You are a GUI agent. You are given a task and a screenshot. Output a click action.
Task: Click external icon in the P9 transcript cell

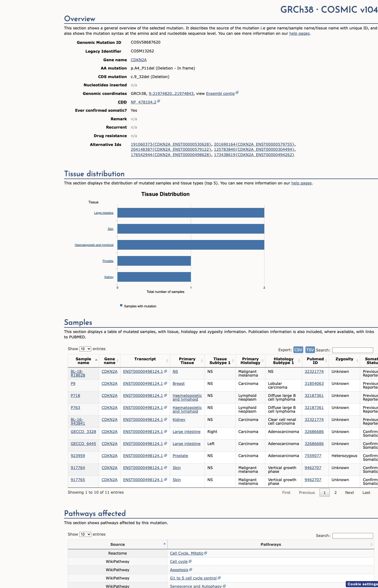tap(166, 383)
